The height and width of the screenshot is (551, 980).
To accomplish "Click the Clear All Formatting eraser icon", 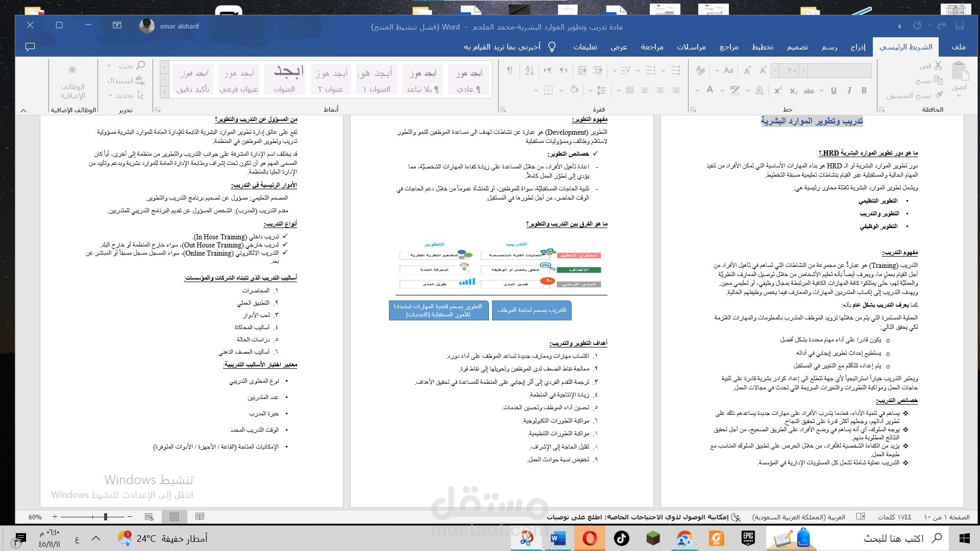I will pos(701,70).
